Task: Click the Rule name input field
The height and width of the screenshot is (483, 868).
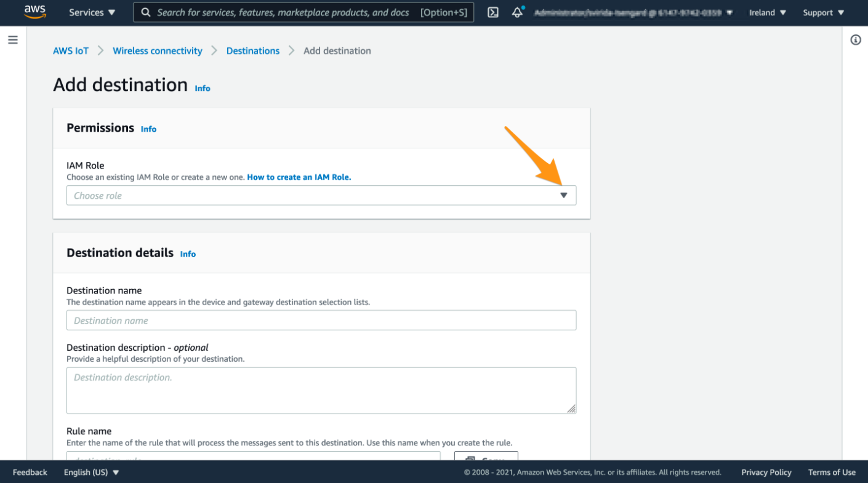Action: pos(254,456)
